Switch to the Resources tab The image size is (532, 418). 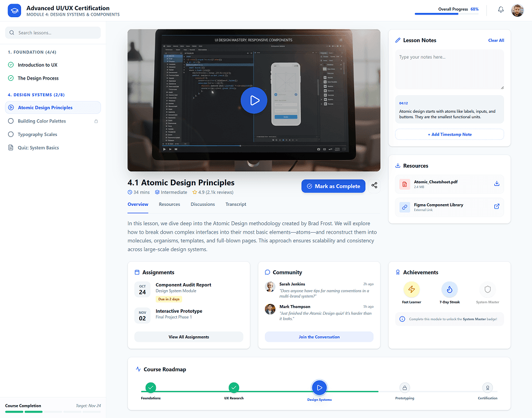pos(169,204)
